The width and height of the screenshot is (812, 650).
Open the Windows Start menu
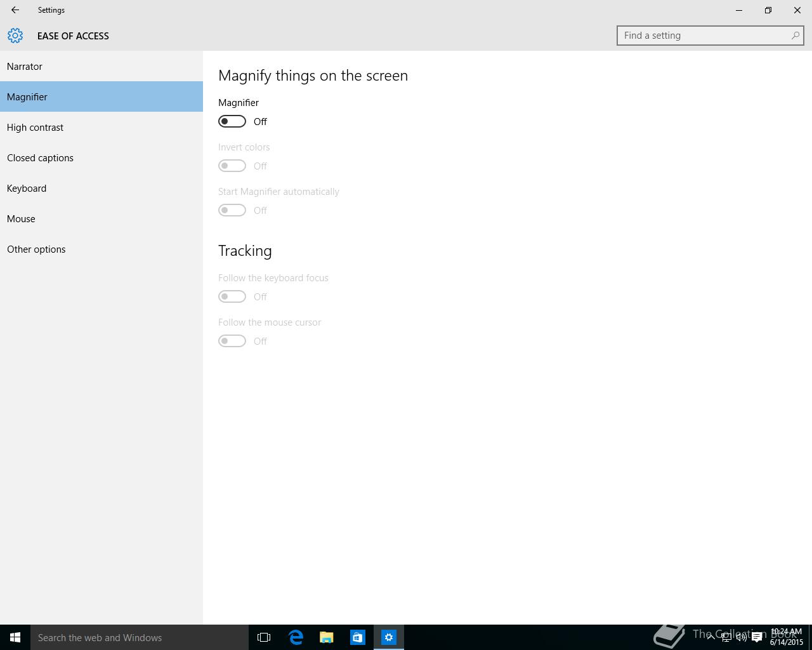pos(15,637)
